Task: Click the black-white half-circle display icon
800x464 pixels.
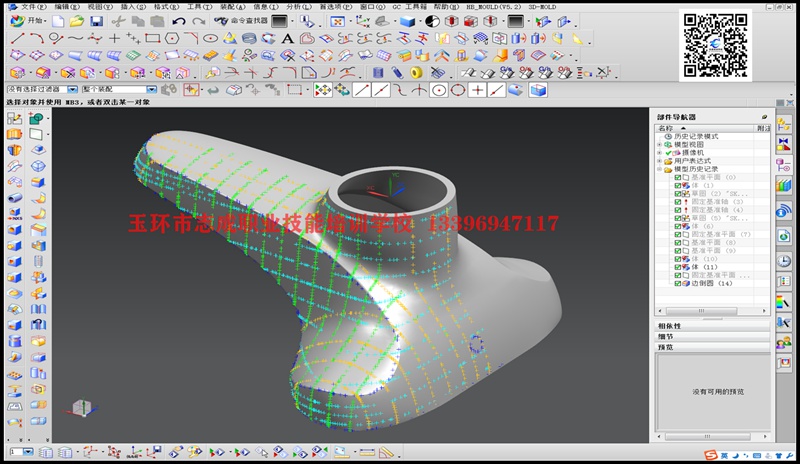Action: click(432, 21)
